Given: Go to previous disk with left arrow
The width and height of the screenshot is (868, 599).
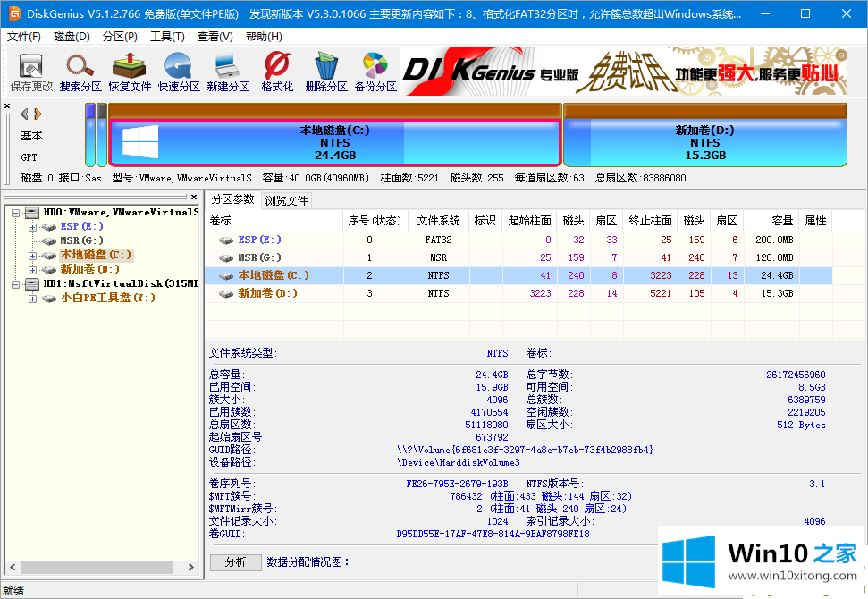Looking at the screenshot, I should click(24, 114).
